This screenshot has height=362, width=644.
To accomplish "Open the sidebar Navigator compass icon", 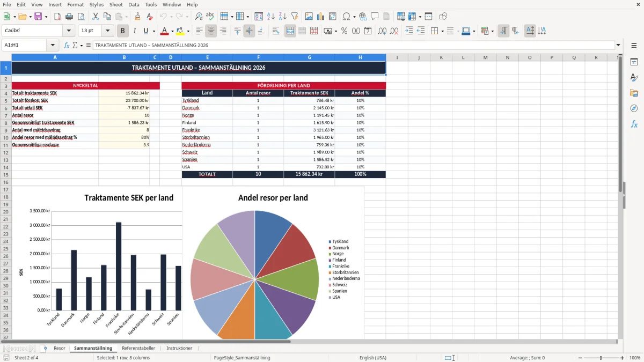I will (634, 108).
